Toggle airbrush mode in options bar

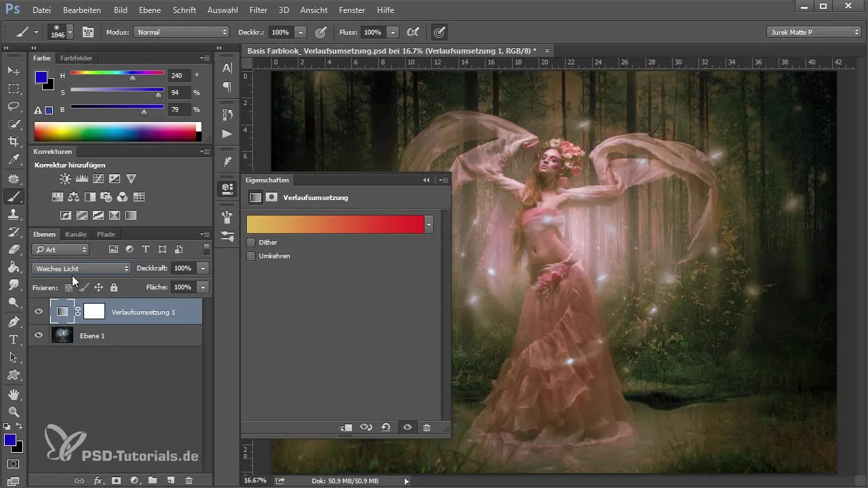click(412, 32)
